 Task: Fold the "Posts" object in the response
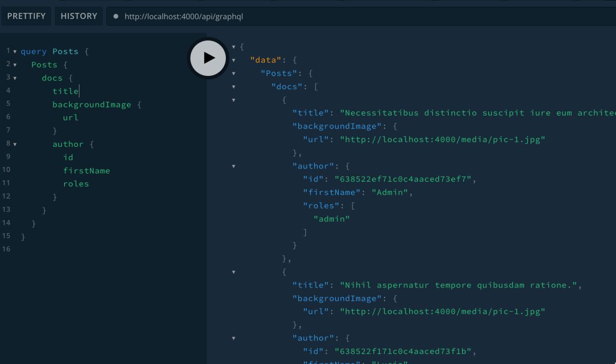pos(234,73)
